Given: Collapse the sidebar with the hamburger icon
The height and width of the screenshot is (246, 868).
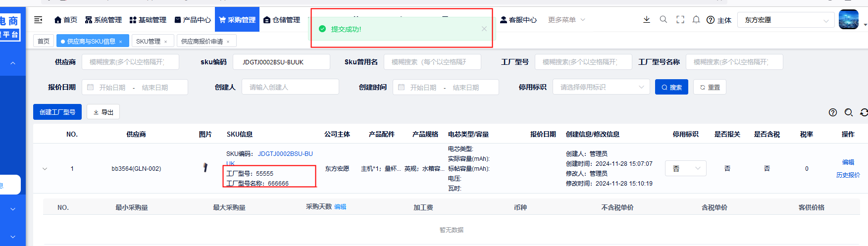Looking at the screenshot, I should pyautogui.click(x=38, y=20).
